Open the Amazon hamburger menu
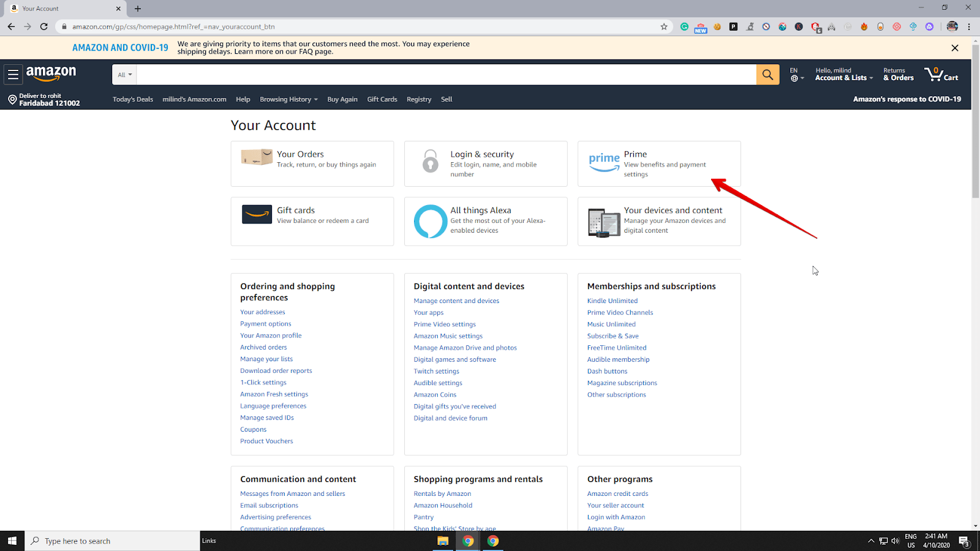 (x=13, y=75)
